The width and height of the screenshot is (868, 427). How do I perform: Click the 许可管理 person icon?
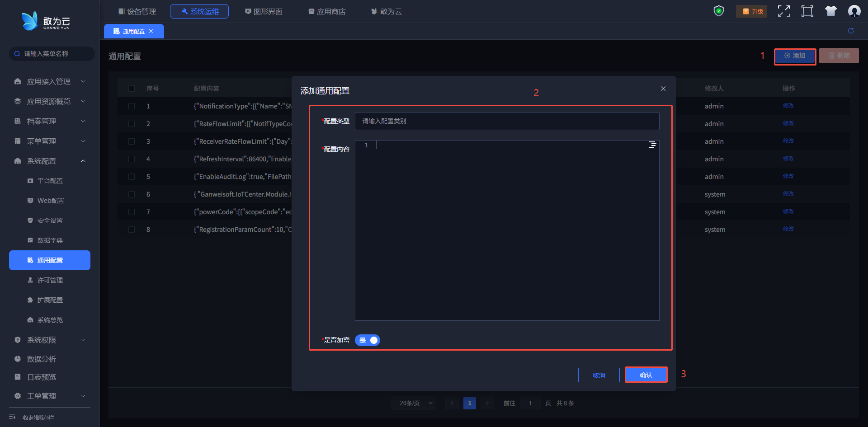pos(30,280)
